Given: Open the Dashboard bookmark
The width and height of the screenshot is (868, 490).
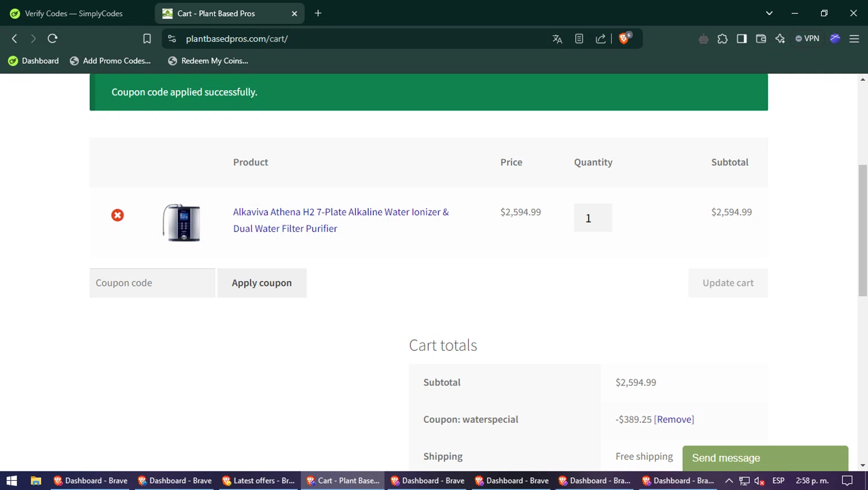Looking at the screenshot, I should tap(34, 61).
